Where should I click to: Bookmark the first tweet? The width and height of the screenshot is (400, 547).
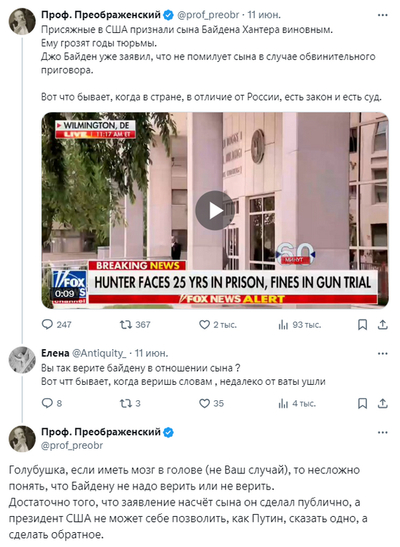(x=363, y=325)
